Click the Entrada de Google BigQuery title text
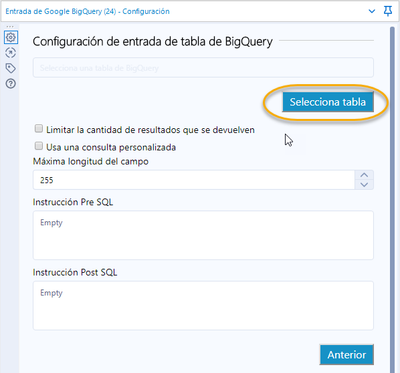This screenshot has height=373, width=400. (87, 11)
